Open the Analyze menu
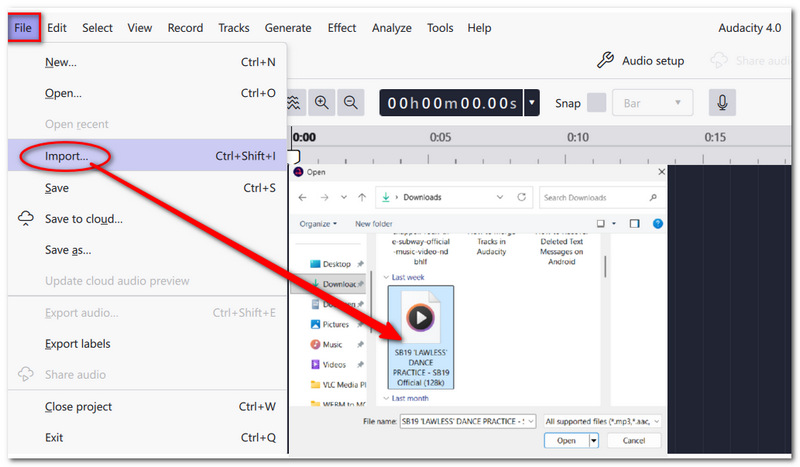The width and height of the screenshot is (800, 467). [x=391, y=28]
